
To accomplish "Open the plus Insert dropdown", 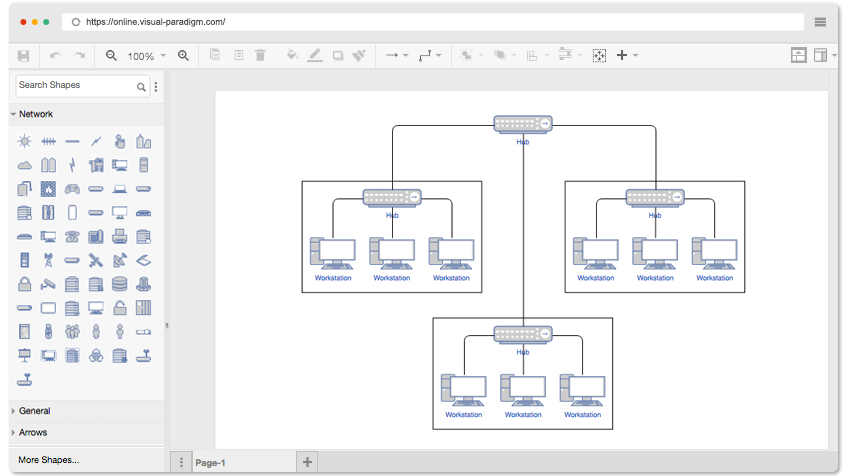I will pos(627,55).
